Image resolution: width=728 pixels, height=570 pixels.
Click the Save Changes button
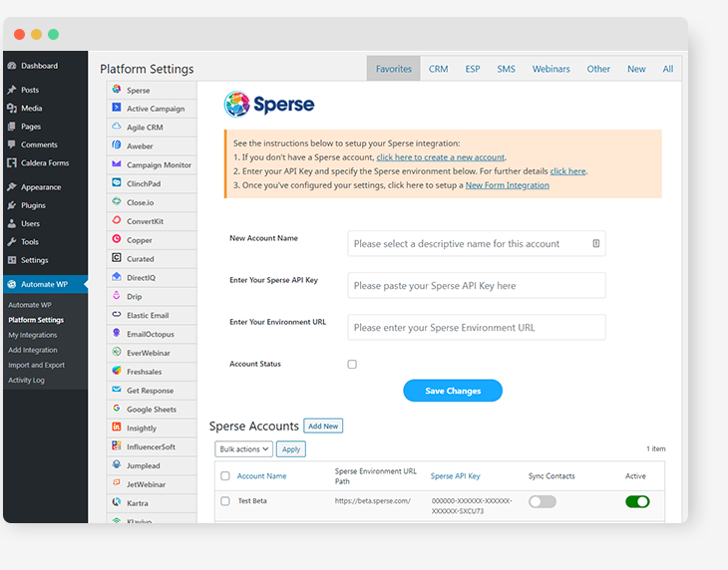[453, 391]
